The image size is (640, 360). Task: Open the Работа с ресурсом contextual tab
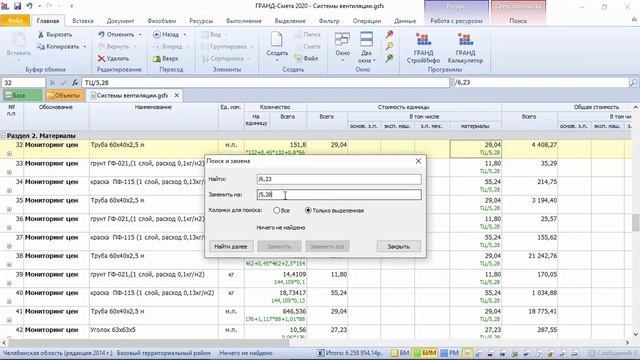(456, 21)
